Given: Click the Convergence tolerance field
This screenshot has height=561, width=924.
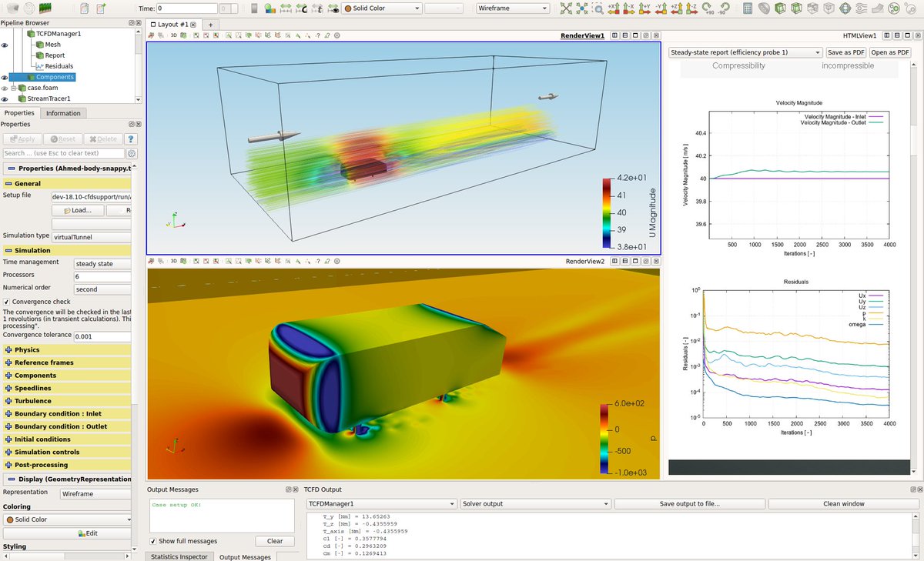Looking at the screenshot, I should pyautogui.click(x=102, y=336).
